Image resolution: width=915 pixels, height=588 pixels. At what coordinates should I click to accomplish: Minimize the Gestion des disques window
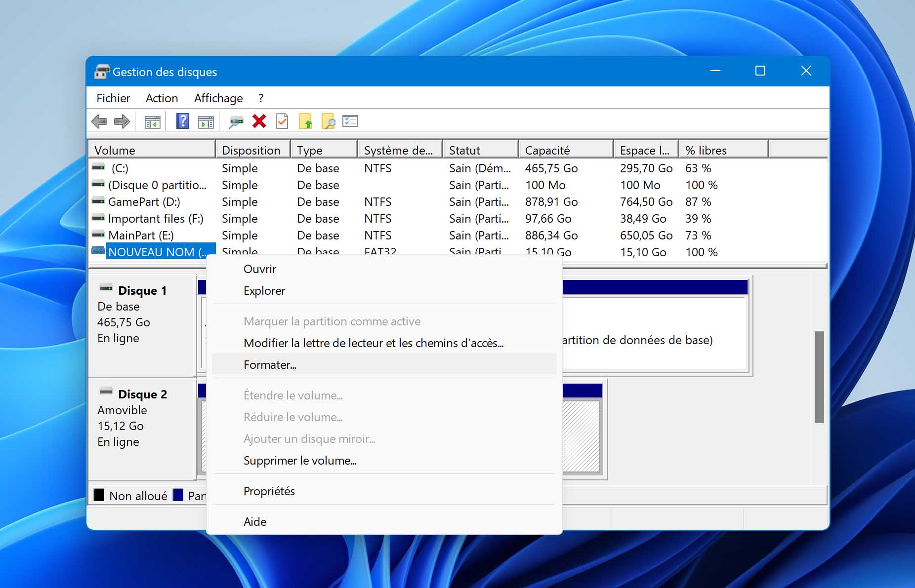pyautogui.click(x=715, y=71)
